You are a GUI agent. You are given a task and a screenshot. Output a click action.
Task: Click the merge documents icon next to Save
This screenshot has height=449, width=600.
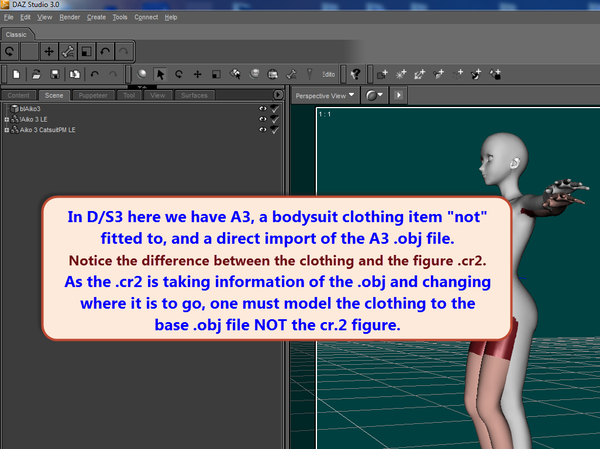(x=74, y=74)
